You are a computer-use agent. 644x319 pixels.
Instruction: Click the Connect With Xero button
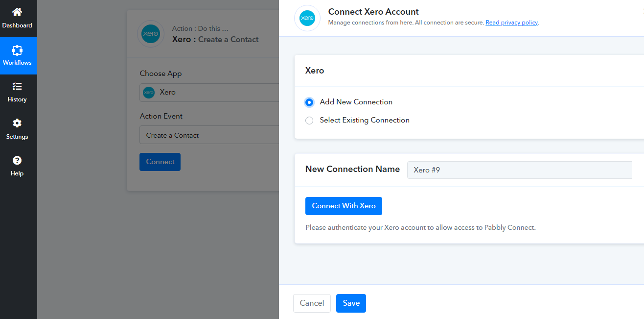point(344,206)
